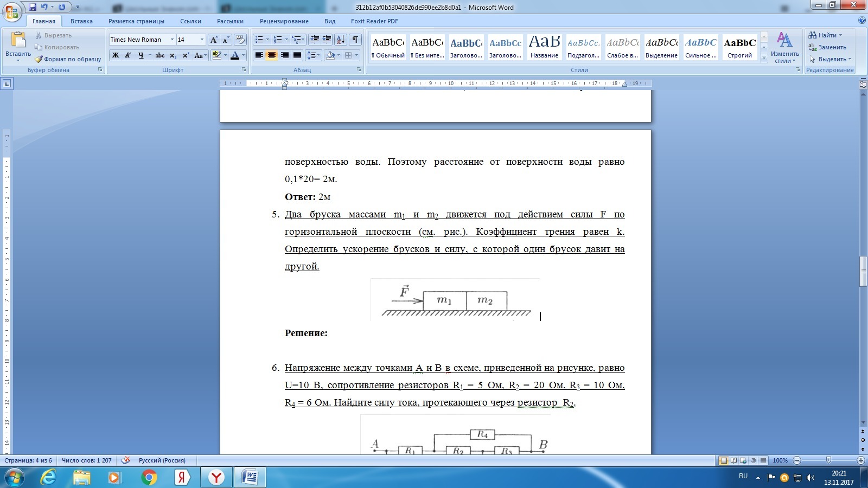Viewport: 868px width, 488px height.
Task: Shrink the font size
Action: click(x=226, y=40)
